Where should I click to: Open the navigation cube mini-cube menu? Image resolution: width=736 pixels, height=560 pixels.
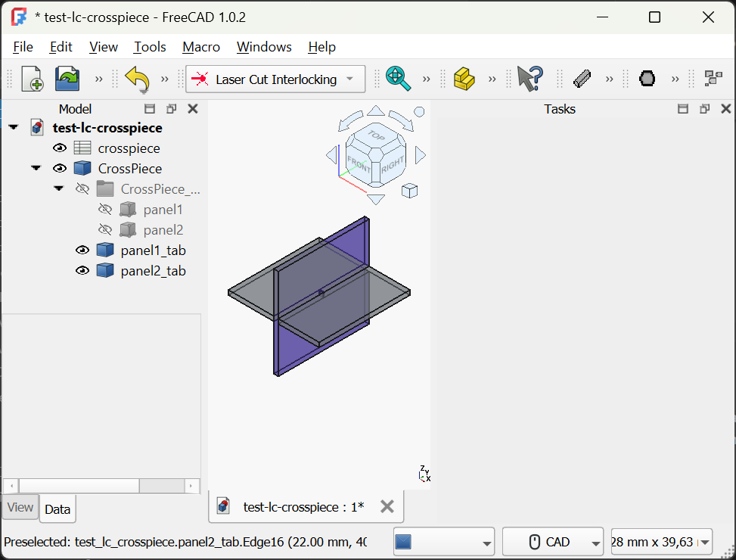pos(409,191)
